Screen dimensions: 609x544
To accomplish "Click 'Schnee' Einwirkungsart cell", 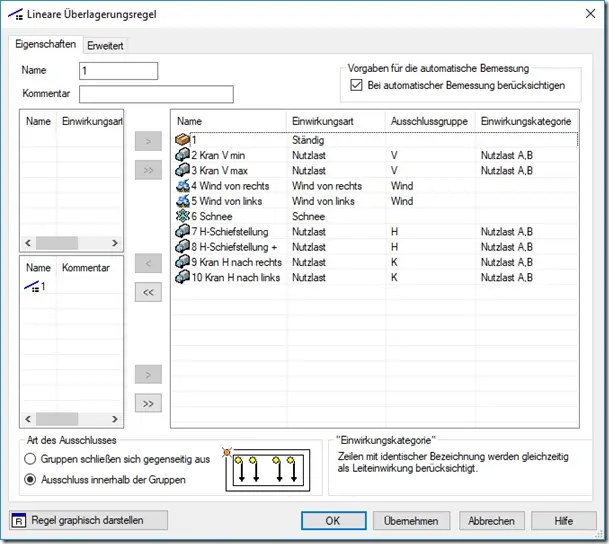I will coord(308,216).
